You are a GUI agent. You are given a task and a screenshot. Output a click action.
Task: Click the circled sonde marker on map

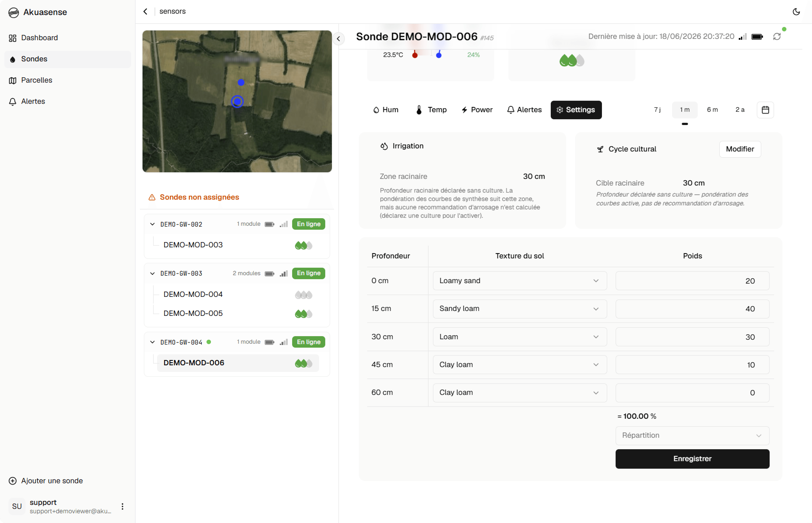[237, 102]
